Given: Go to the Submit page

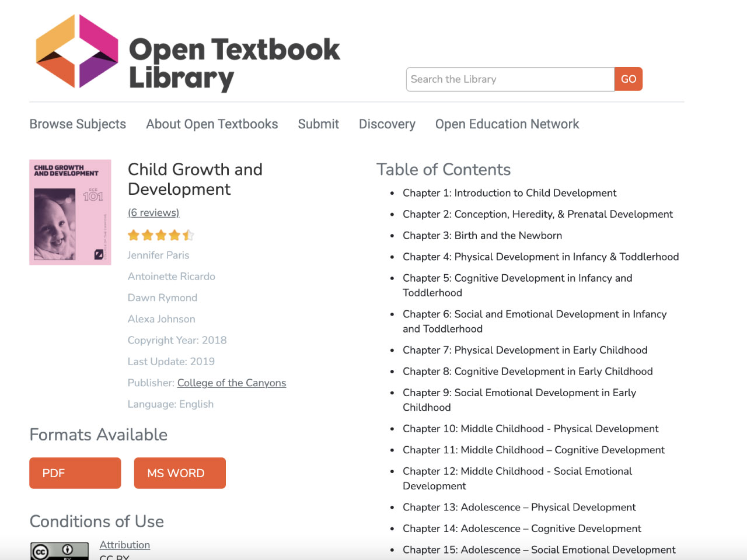Looking at the screenshot, I should click(318, 124).
